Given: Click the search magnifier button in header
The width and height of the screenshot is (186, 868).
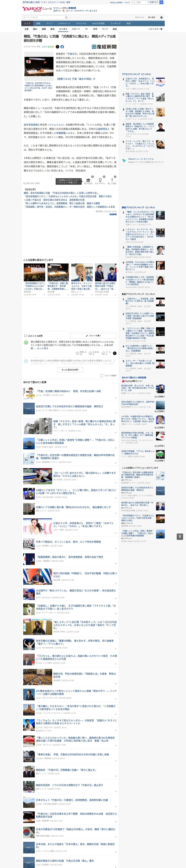Looking at the screenshot, I should (66, 18).
